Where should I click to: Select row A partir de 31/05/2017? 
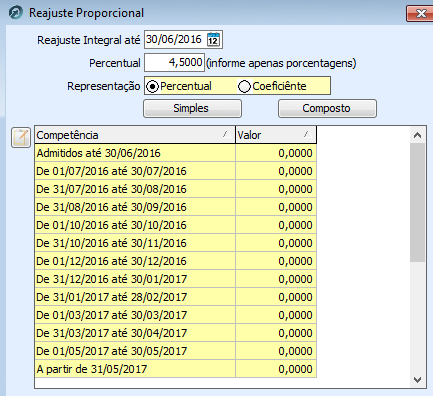(x=176, y=369)
